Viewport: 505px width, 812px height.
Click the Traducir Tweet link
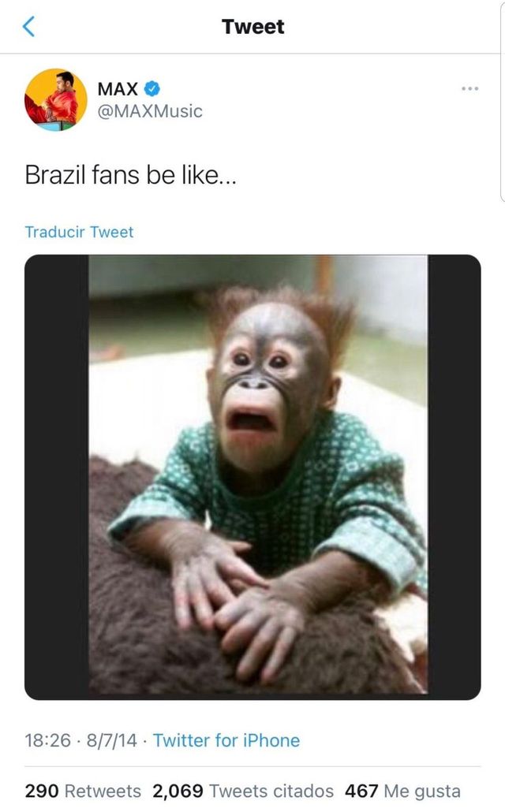(x=79, y=232)
